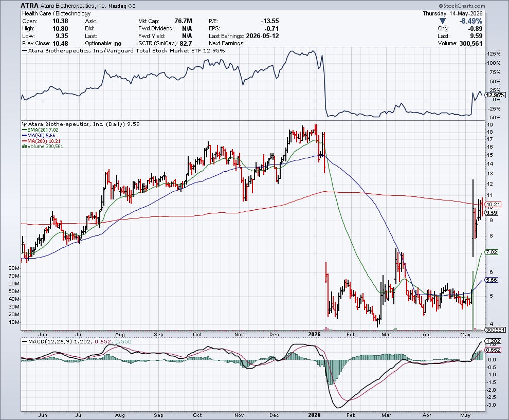Image resolution: width=509 pixels, height=420 pixels.
Task: Click the 0.652 MACD signal value tag
Action: (x=494, y=350)
